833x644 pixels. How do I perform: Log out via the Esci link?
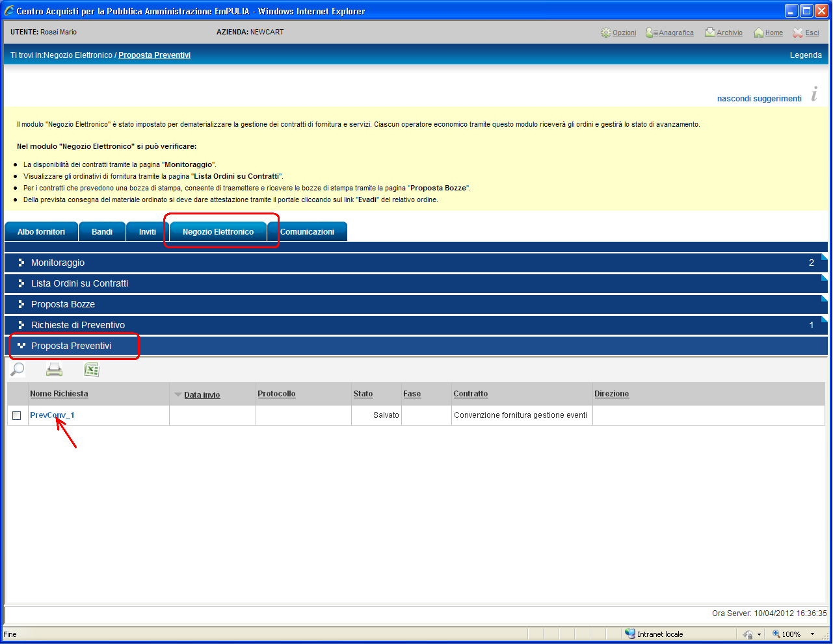pyautogui.click(x=812, y=32)
